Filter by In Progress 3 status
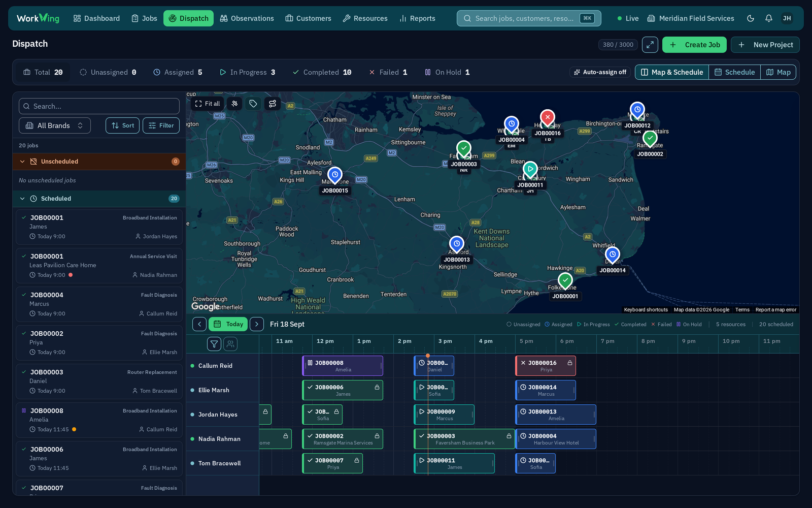This screenshot has width=812, height=508. click(248, 72)
